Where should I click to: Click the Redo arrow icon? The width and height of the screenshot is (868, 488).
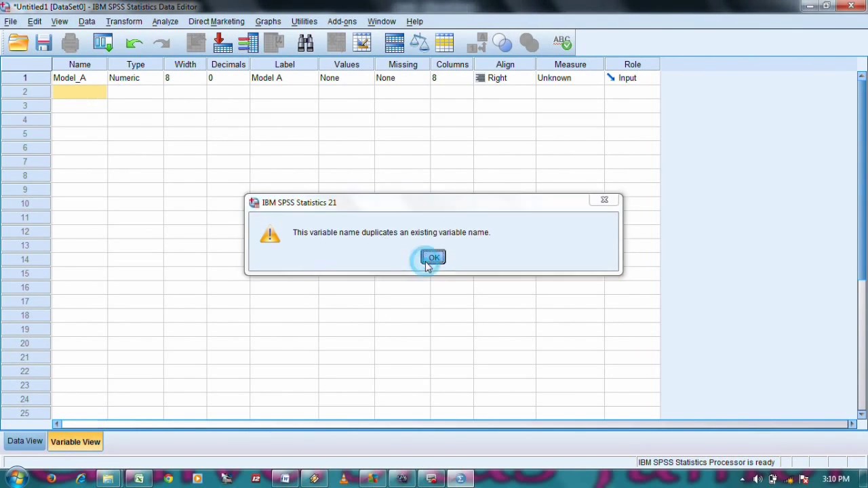(161, 43)
